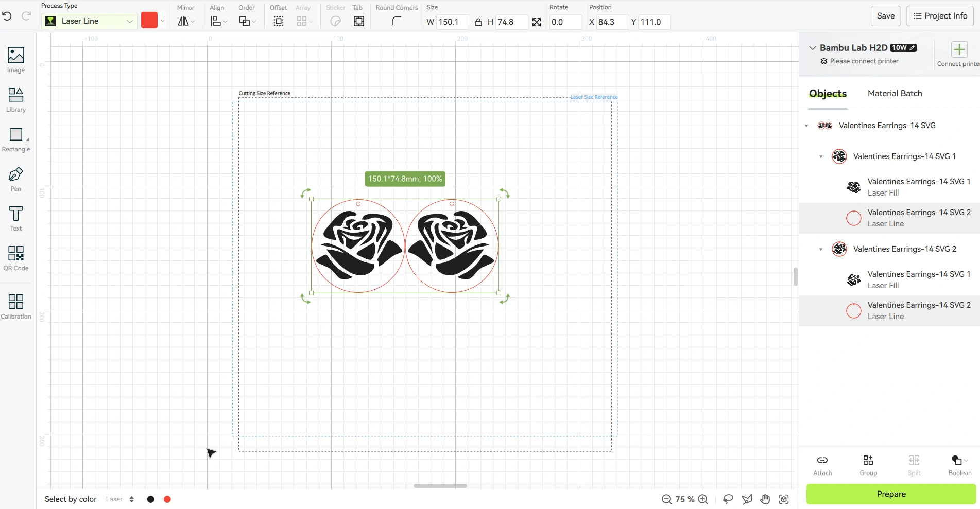Click the Sticker tool icon

(336, 21)
